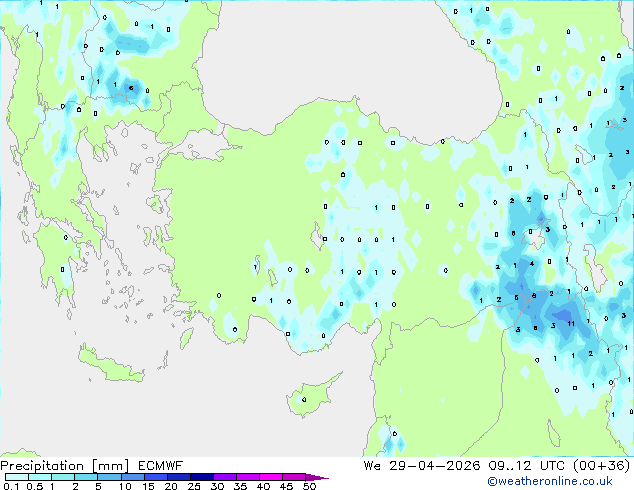Select the 20–25 mm legend color swatch
Screen dimensions: 634x490
click(x=179, y=477)
